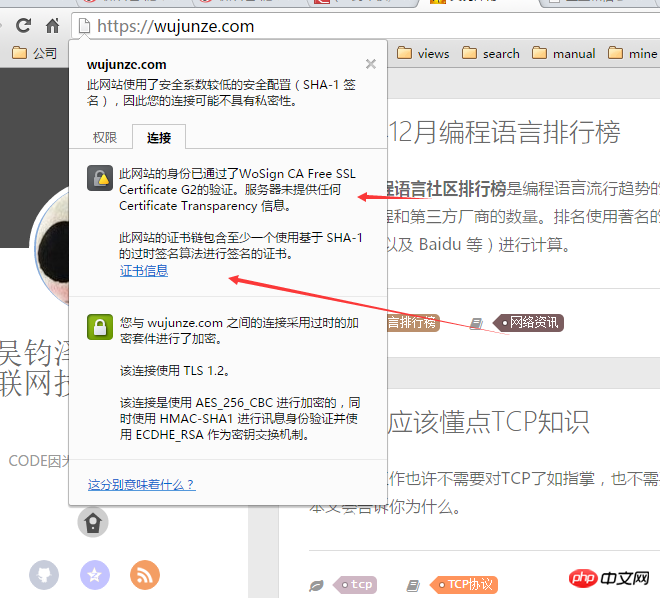
Task: Open the 公司 bookmark folder
Action: [35, 53]
